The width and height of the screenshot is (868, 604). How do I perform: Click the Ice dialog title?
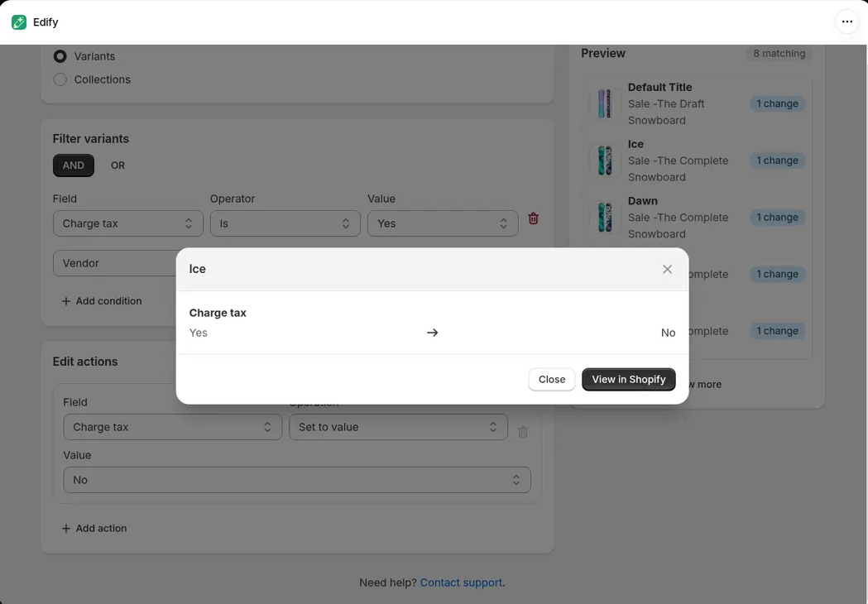click(197, 269)
